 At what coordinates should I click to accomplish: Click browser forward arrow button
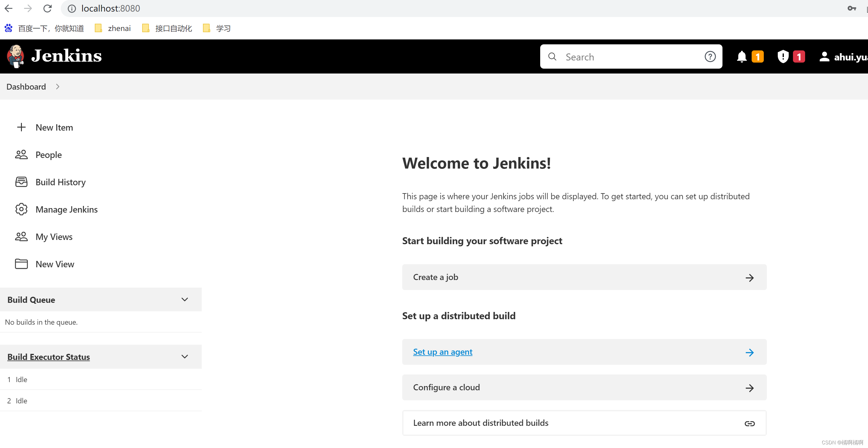click(x=28, y=9)
